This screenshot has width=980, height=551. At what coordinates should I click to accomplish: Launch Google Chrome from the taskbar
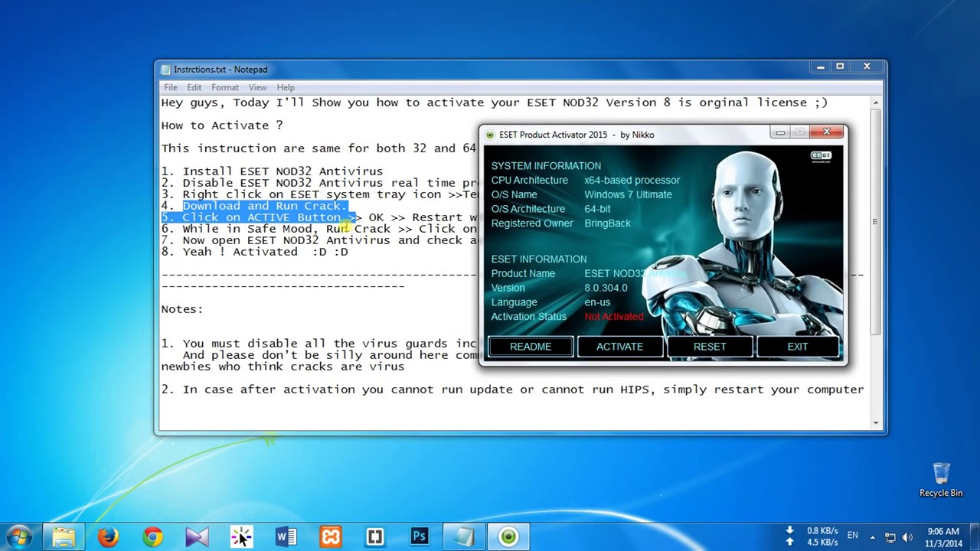click(x=152, y=536)
